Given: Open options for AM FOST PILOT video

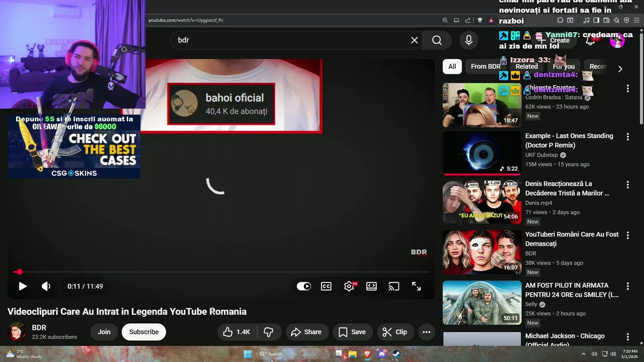Looking at the screenshot, I should (627, 286).
